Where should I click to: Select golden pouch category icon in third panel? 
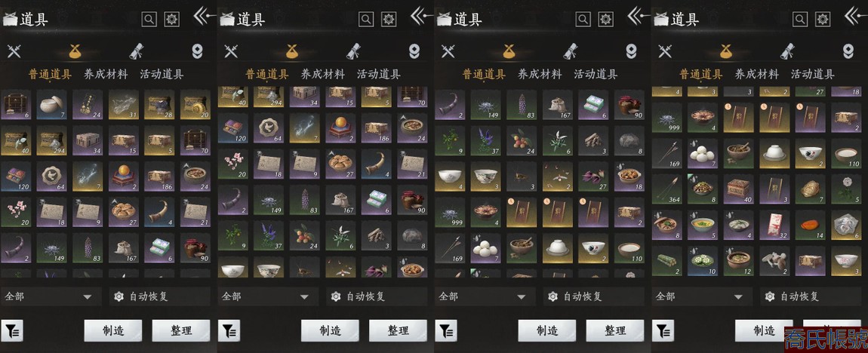point(509,51)
